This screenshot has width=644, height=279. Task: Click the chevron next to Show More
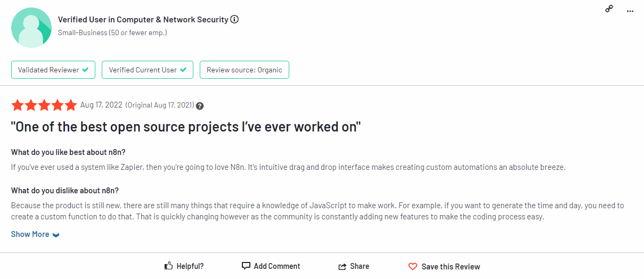tap(56, 235)
